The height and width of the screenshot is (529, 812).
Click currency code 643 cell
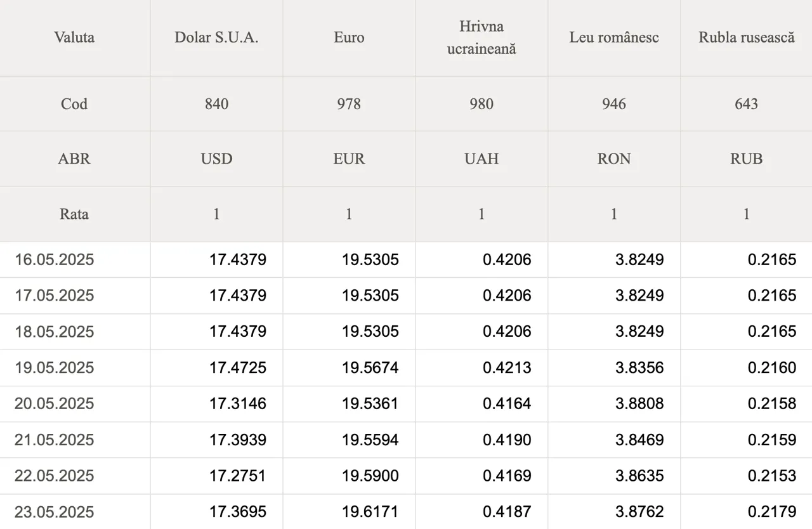pyautogui.click(x=747, y=104)
